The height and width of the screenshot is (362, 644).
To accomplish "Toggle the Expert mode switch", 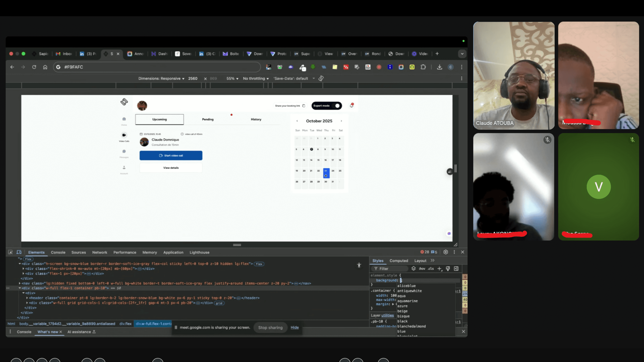I will (x=337, y=106).
